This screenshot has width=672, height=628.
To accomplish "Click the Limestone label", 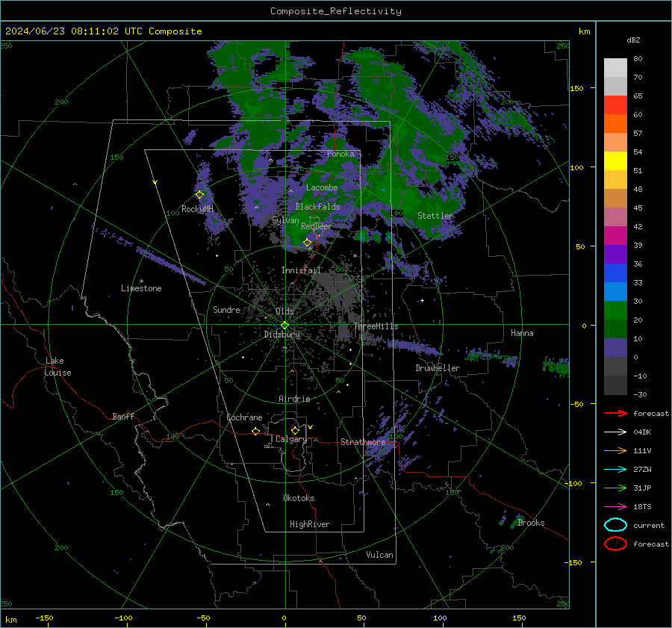I will pos(141,288).
